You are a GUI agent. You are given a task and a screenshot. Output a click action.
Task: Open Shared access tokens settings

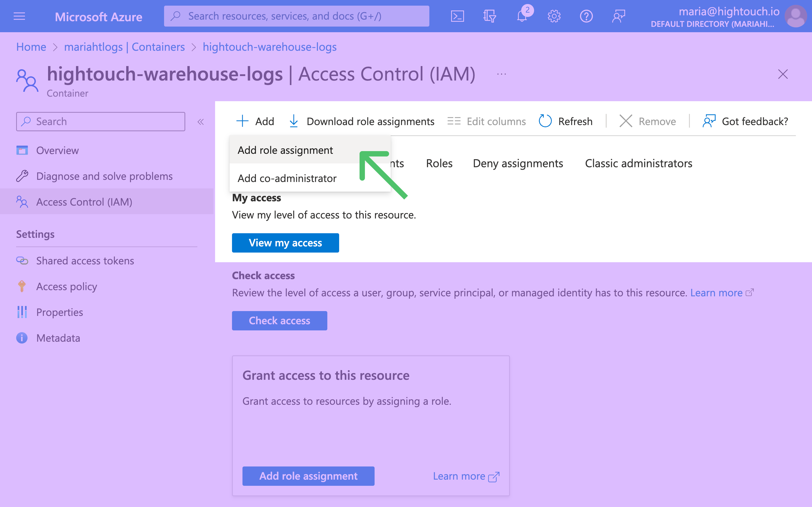pyautogui.click(x=107, y=261)
